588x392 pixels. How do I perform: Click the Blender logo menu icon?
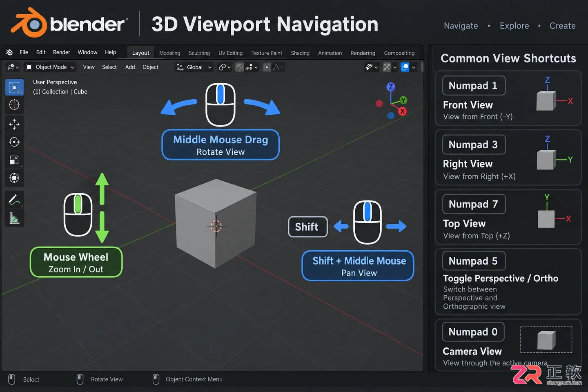point(9,52)
